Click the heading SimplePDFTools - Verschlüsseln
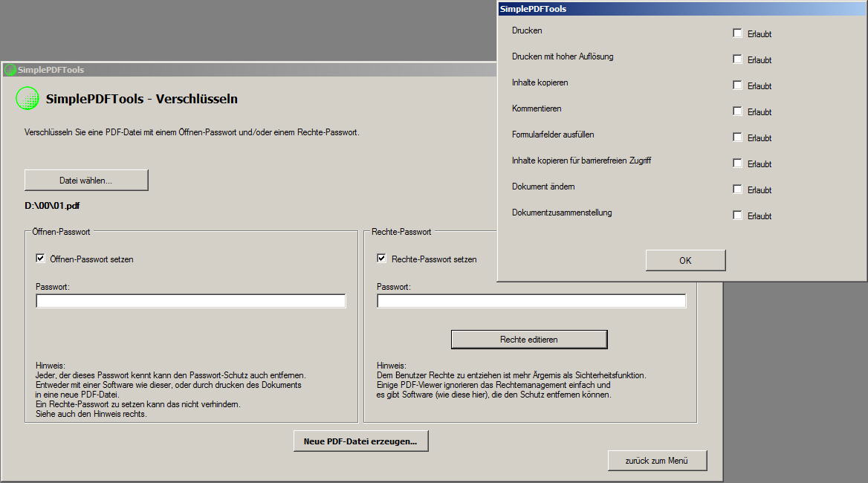 click(x=142, y=99)
